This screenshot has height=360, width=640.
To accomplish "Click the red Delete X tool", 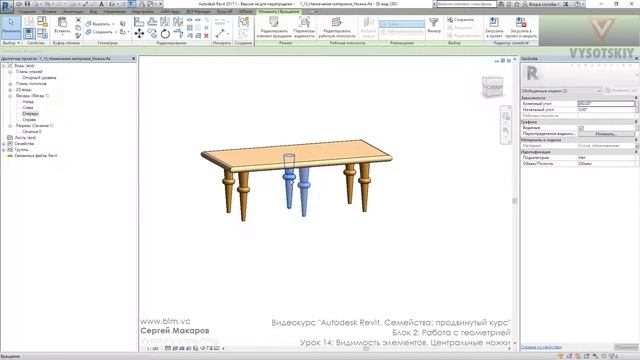I will point(206,36).
